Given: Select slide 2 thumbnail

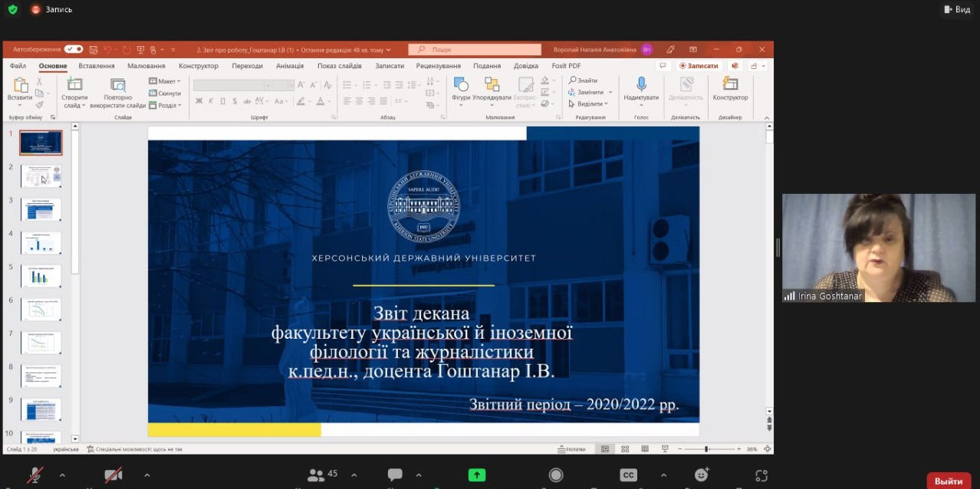Looking at the screenshot, I should pos(41,176).
